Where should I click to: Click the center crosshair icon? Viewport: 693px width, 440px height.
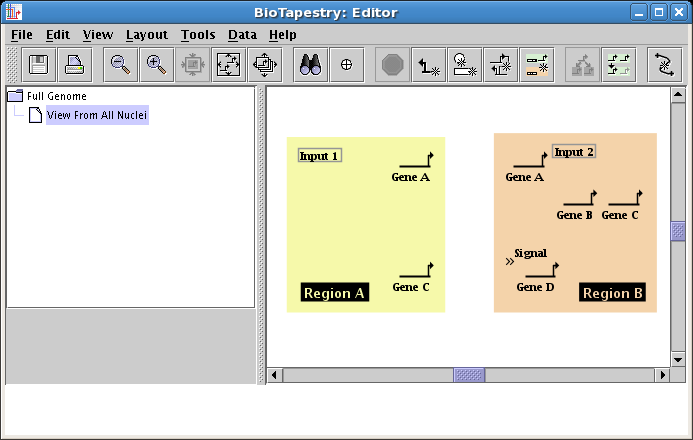click(x=347, y=65)
